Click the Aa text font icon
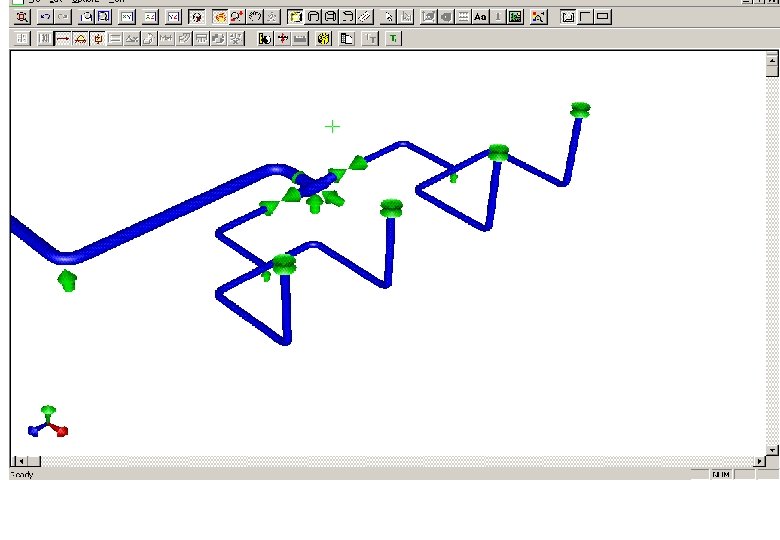The height and width of the screenshot is (540, 780). coord(480,17)
